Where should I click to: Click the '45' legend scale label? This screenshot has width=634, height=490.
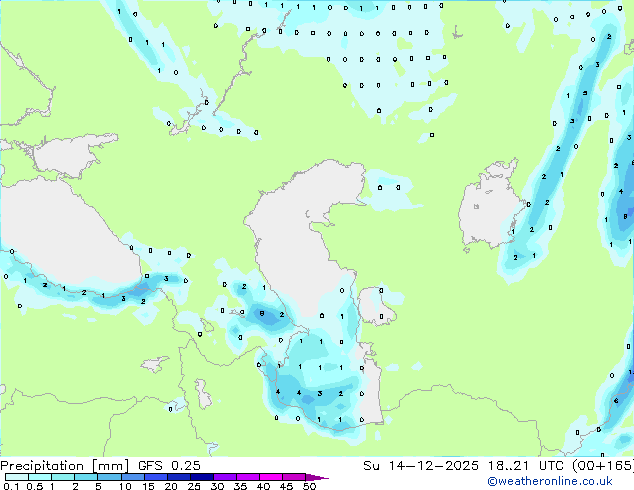[x=286, y=486]
